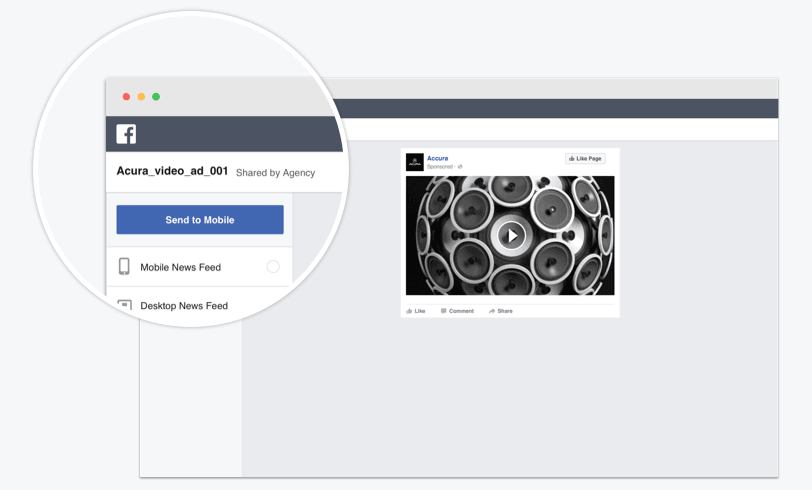Click the speaker image video thumbnail
This screenshot has width=812, height=490.
pos(450,210)
